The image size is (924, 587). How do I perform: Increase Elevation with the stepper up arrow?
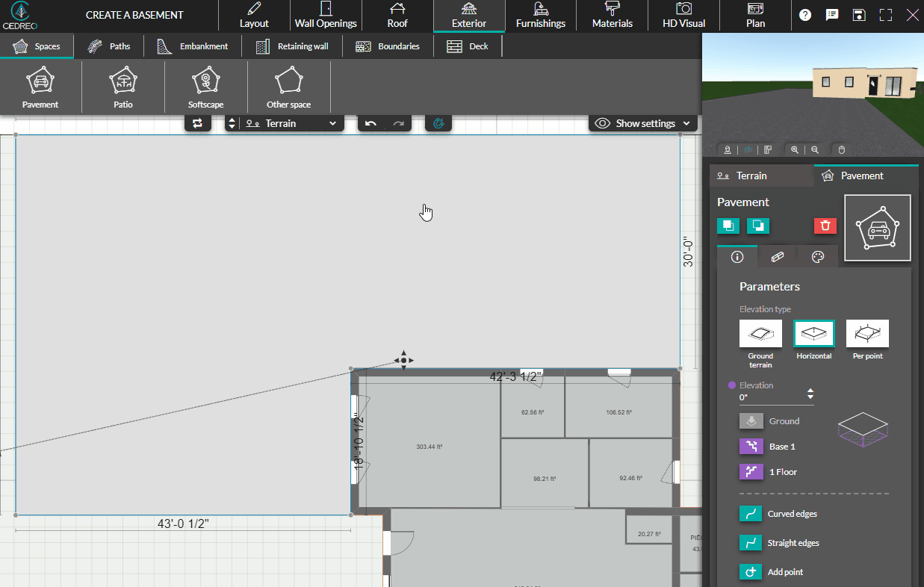pyautogui.click(x=810, y=390)
